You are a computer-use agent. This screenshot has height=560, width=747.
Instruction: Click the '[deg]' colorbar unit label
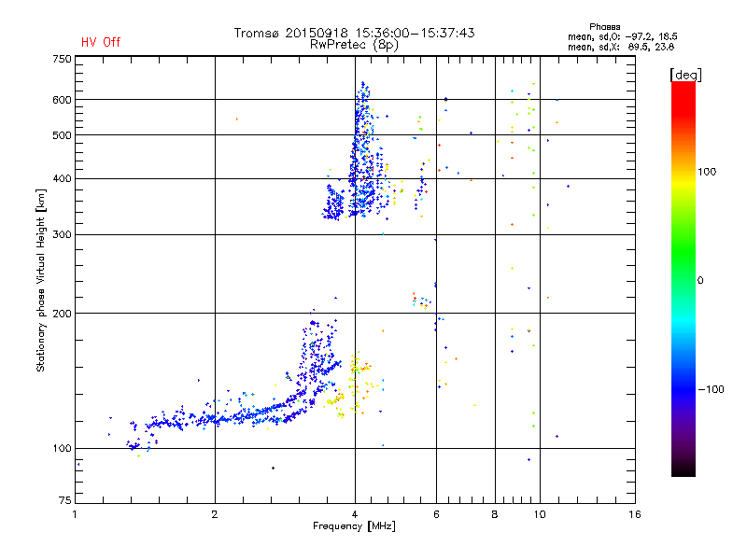(685, 75)
